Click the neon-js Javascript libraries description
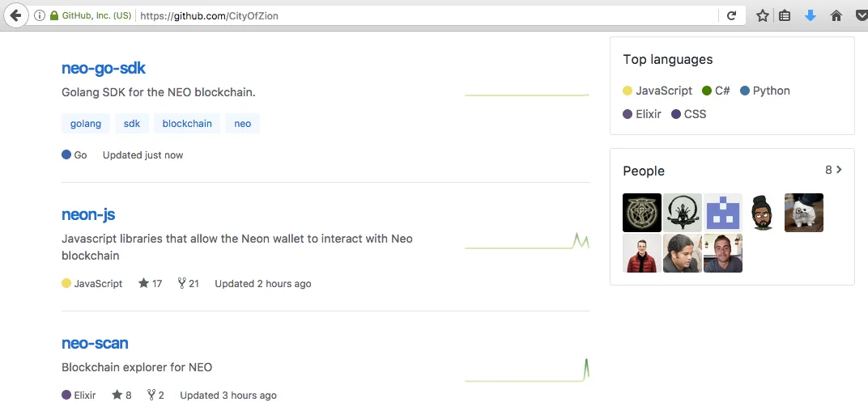 (x=237, y=248)
